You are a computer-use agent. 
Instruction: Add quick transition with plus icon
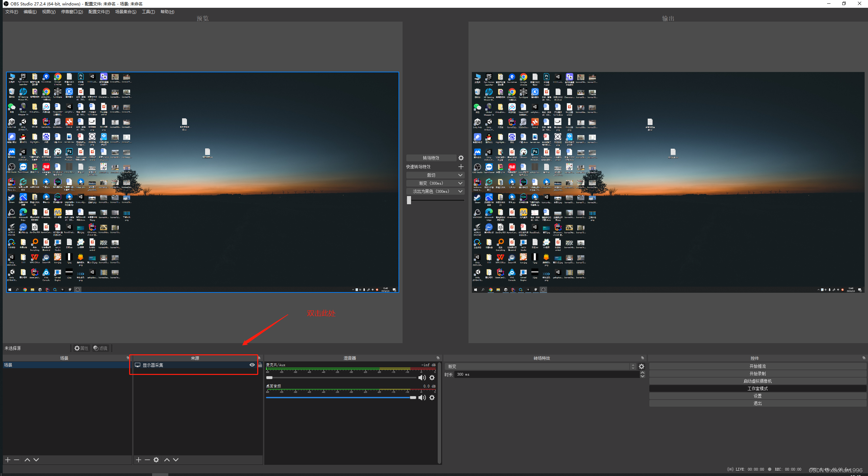point(461,167)
